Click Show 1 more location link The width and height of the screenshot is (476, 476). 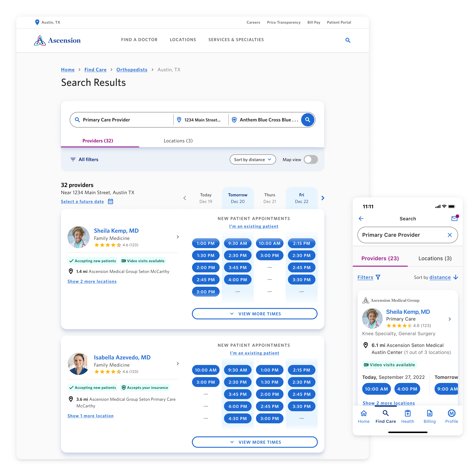[x=90, y=416]
